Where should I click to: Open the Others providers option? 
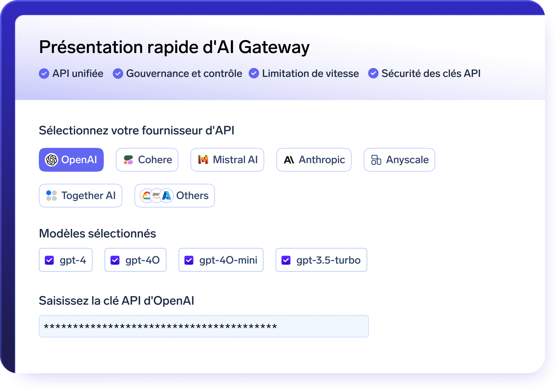tap(175, 196)
